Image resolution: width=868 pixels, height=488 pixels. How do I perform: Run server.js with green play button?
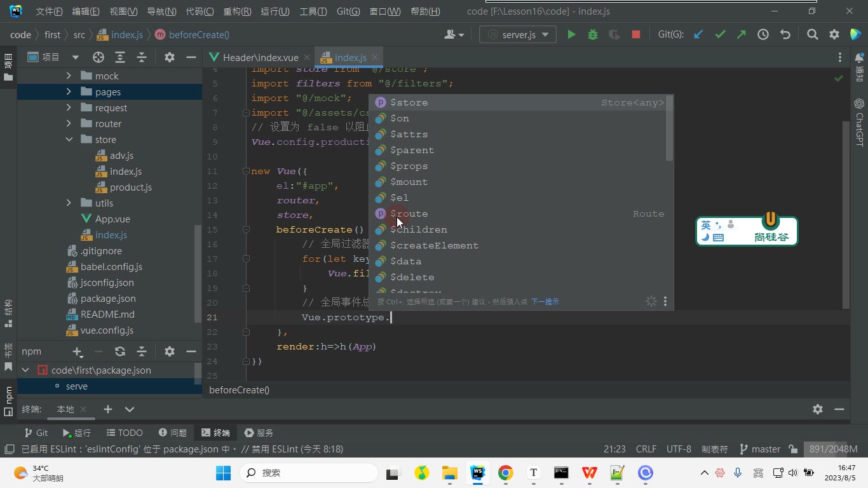pos(571,35)
